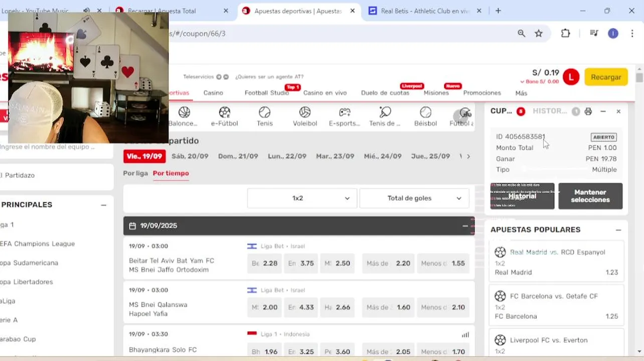The height and width of the screenshot is (361, 644).
Task: Open the E-sports category icon
Action: (x=345, y=112)
